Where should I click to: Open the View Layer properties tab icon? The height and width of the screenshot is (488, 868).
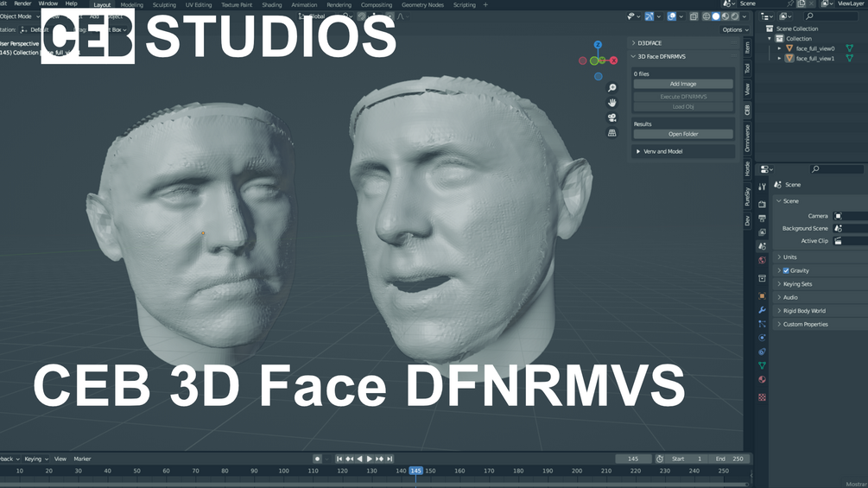click(763, 231)
